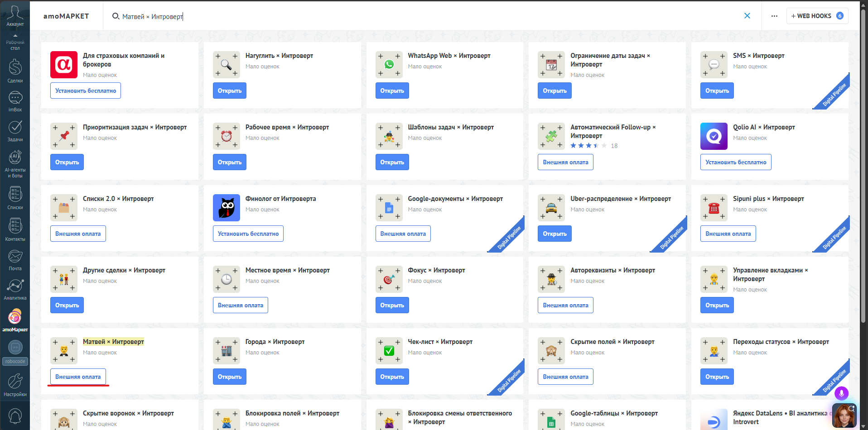
Task: Open AI-агенты и боты section
Action: (15, 164)
